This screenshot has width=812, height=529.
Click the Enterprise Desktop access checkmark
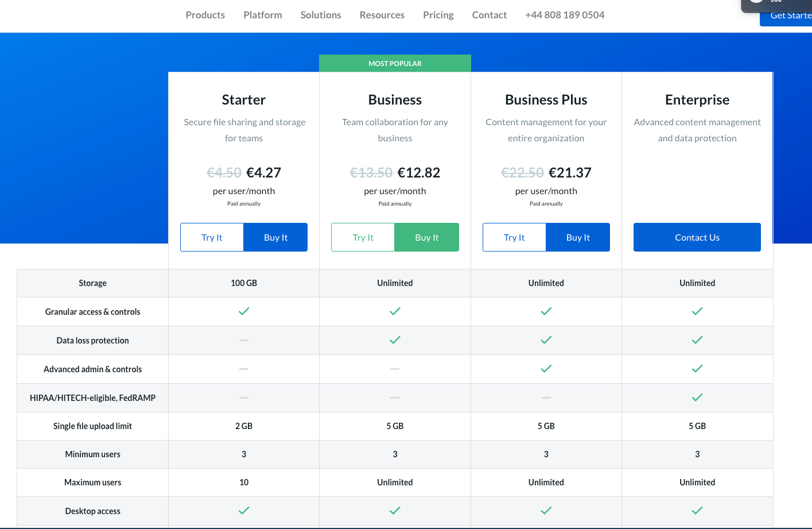tap(697, 510)
